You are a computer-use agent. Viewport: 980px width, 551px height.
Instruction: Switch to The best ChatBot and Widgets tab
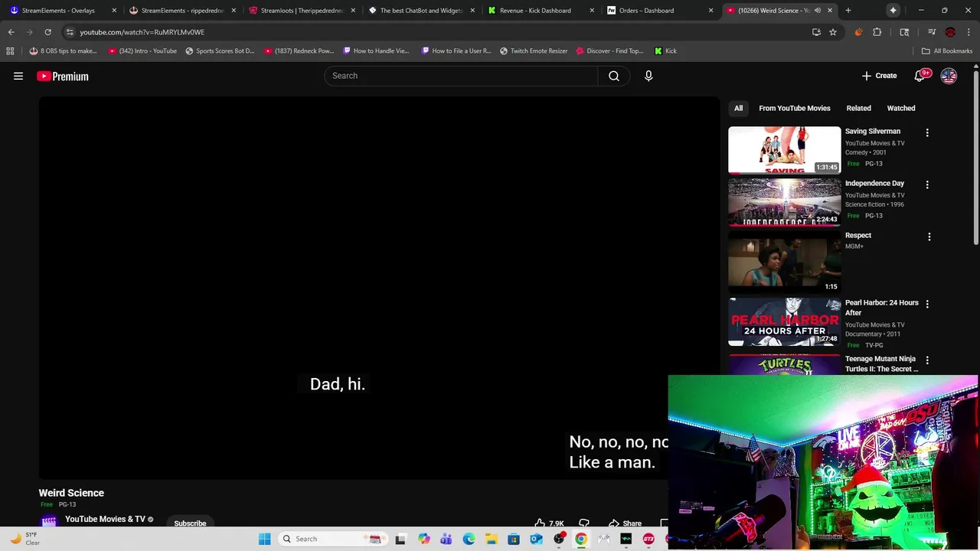coord(421,11)
